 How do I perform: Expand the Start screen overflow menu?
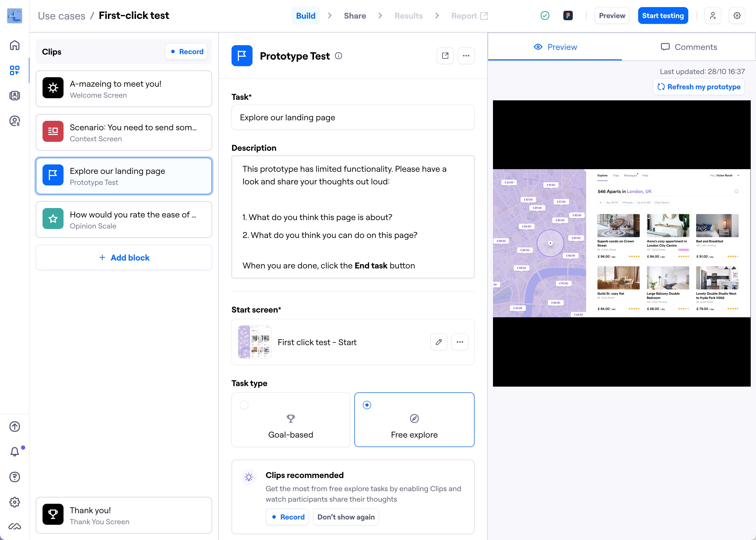pos(460,341)
